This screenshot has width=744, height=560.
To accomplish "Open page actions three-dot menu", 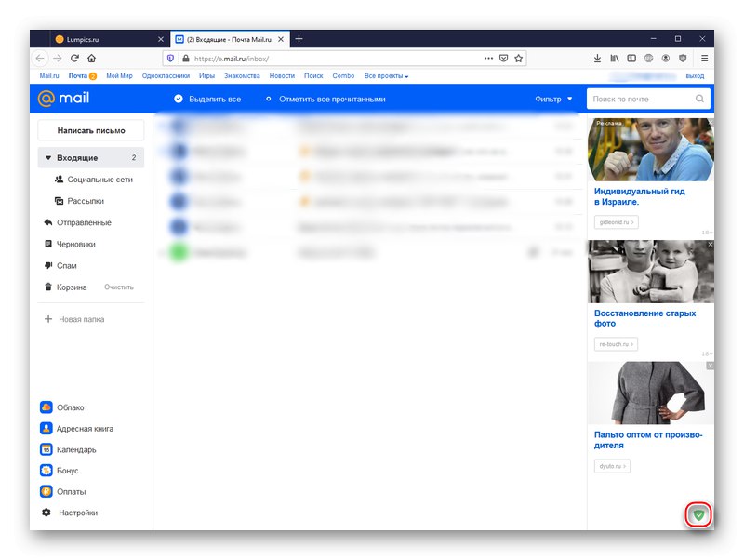I will pos(488,58).
